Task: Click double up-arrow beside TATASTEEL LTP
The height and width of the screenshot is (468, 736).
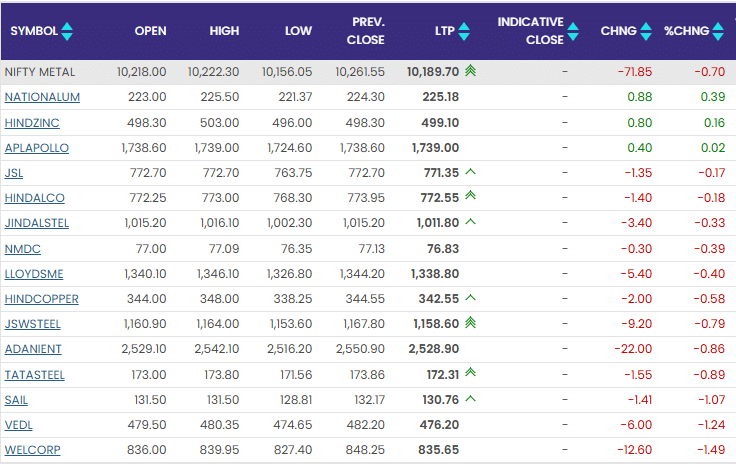Action: [470, 373]
